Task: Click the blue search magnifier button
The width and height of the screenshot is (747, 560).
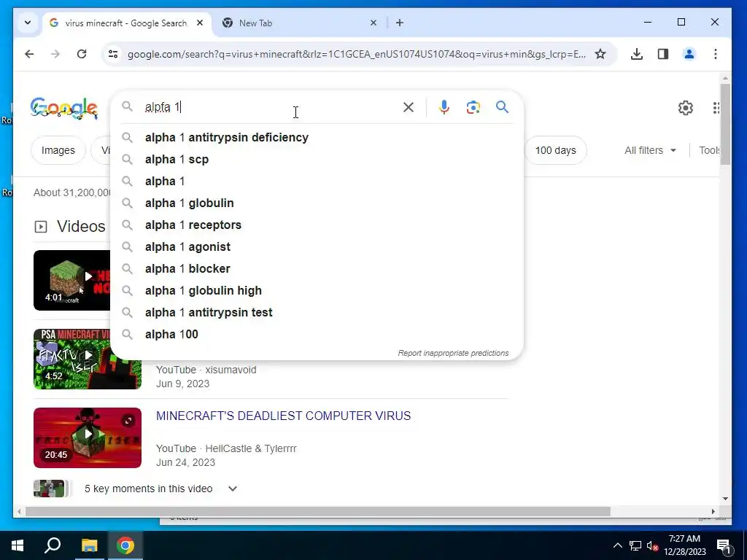Action: pos(502,107)
